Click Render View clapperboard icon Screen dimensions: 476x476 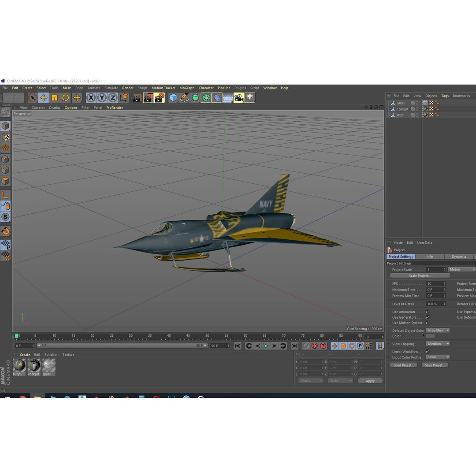pyautogui.click(x=137, y=98)
